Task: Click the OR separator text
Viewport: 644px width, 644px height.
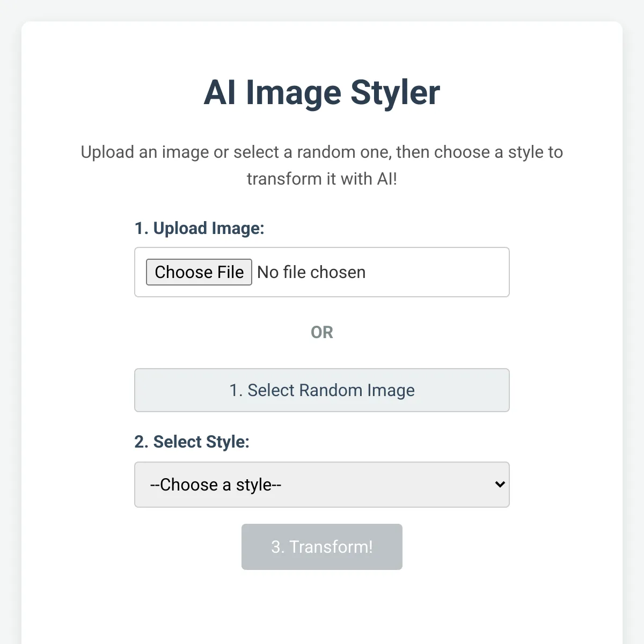Action: point(322,332)
